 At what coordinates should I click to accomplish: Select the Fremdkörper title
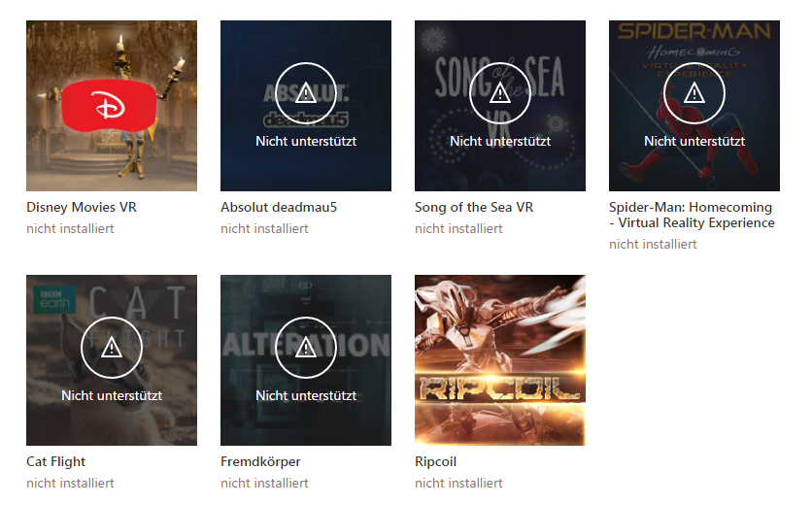(x=260, y=461)
